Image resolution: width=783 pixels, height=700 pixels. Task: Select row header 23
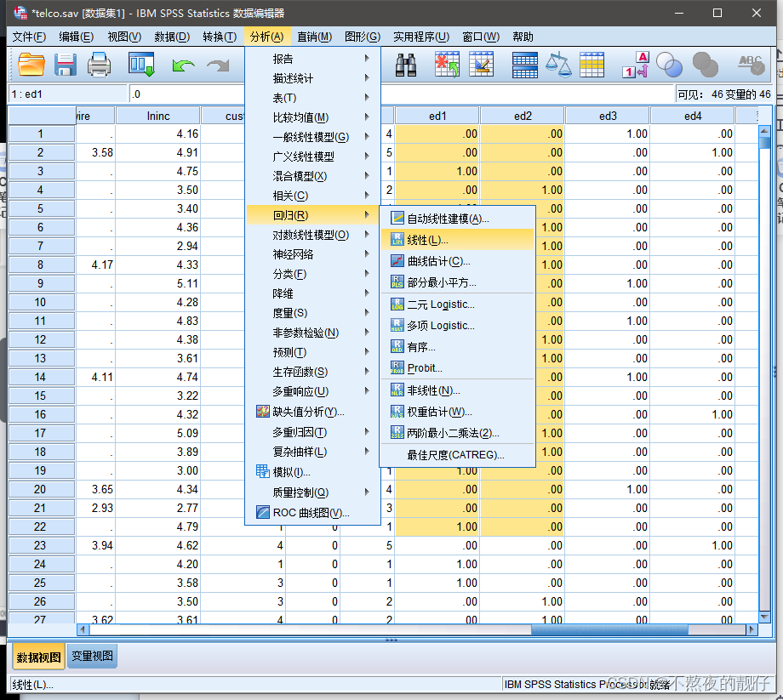[42, 545]
